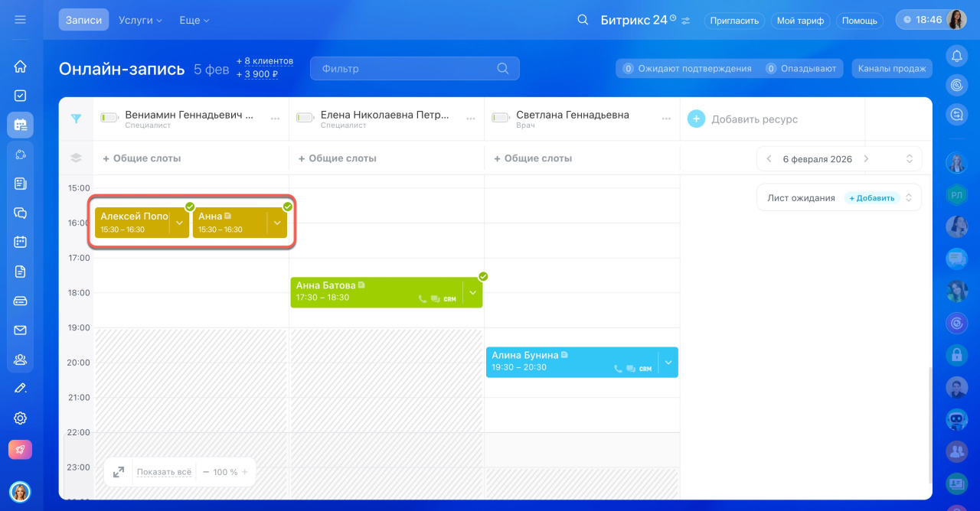Open the chat bubbles icon in left sidebar

coord(21,213)
